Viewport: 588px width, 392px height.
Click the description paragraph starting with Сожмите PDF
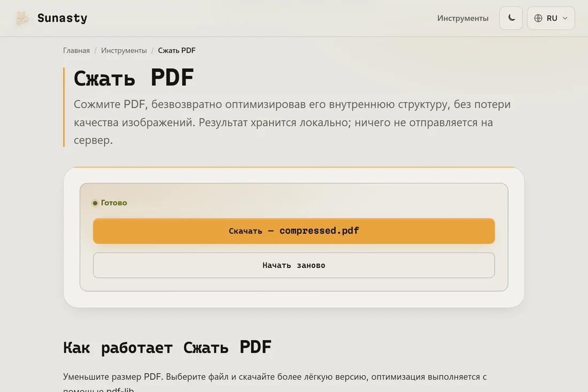point(292,122)
